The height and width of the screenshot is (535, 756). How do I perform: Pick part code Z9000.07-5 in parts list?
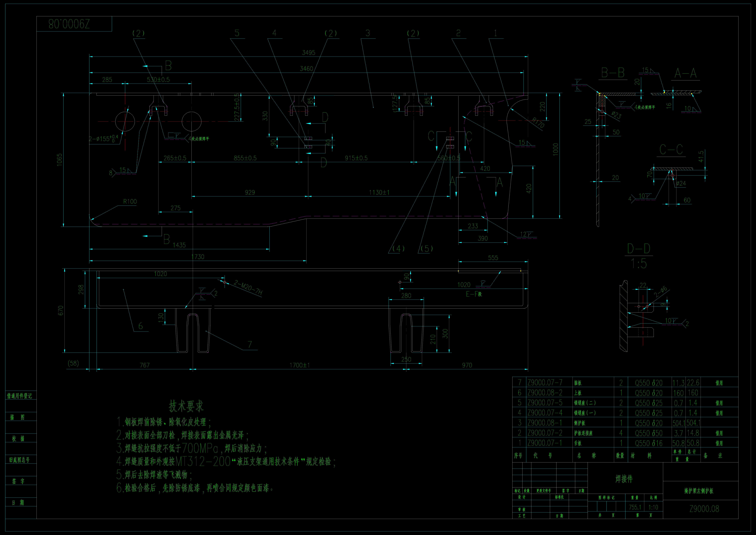[545, 403]
